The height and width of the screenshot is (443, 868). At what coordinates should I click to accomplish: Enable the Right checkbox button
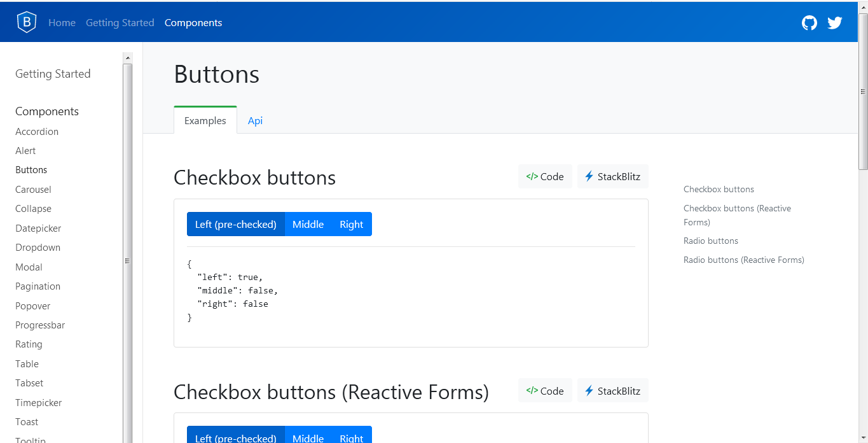click(351, 224)
